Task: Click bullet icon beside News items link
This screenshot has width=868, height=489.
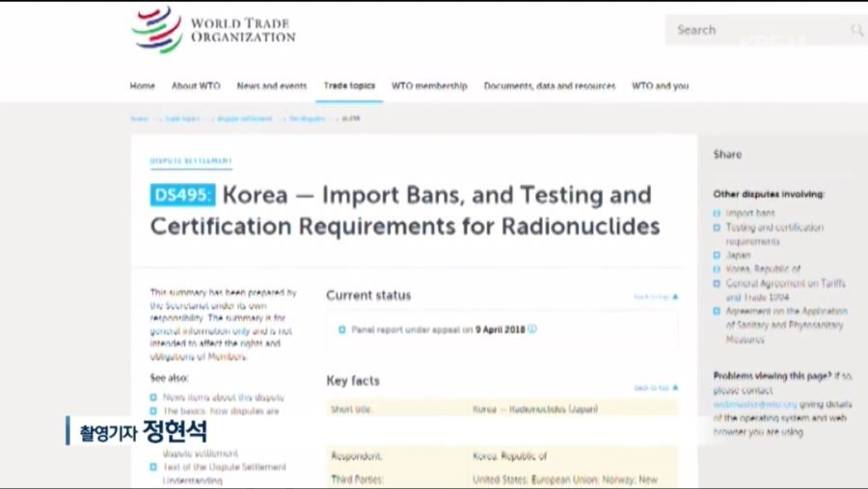Action: click(153, 396)
